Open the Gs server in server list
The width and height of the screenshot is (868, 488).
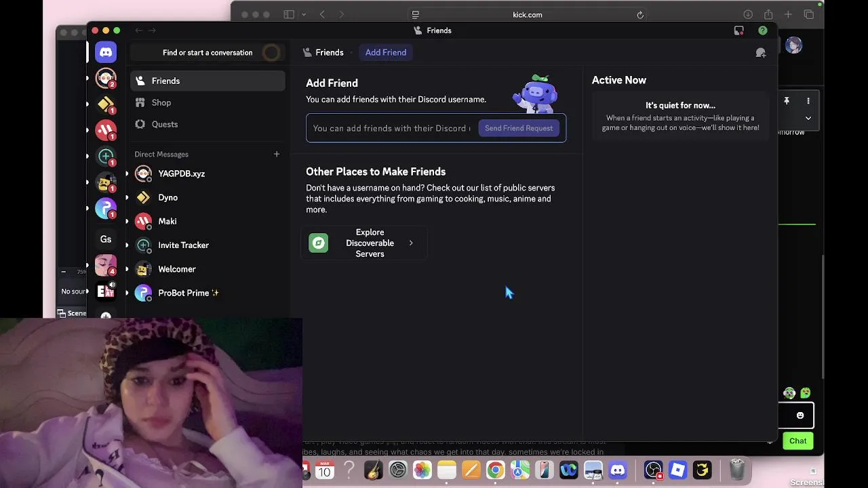click(106, 239)
